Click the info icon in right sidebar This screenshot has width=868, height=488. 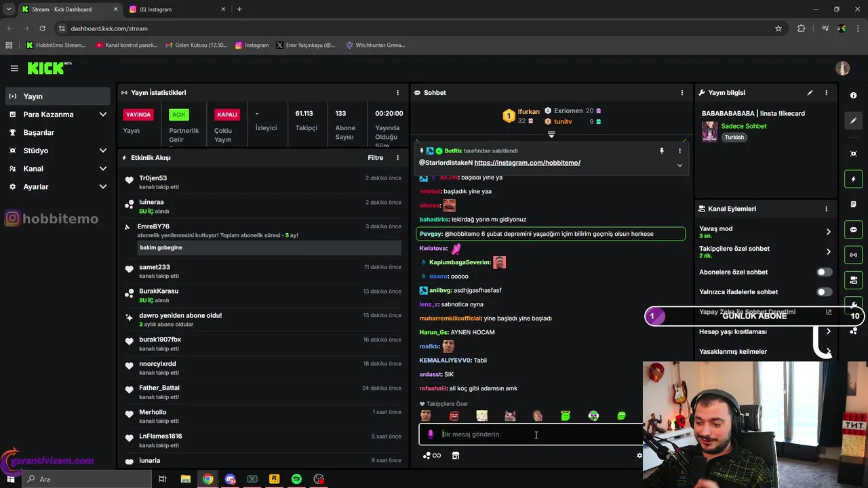tap(854, 96)
